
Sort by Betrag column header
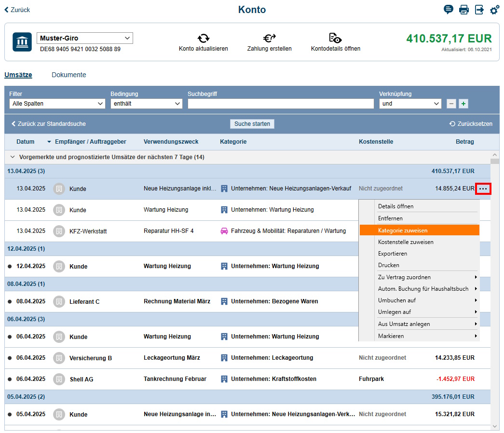click(x=465, y=142)
